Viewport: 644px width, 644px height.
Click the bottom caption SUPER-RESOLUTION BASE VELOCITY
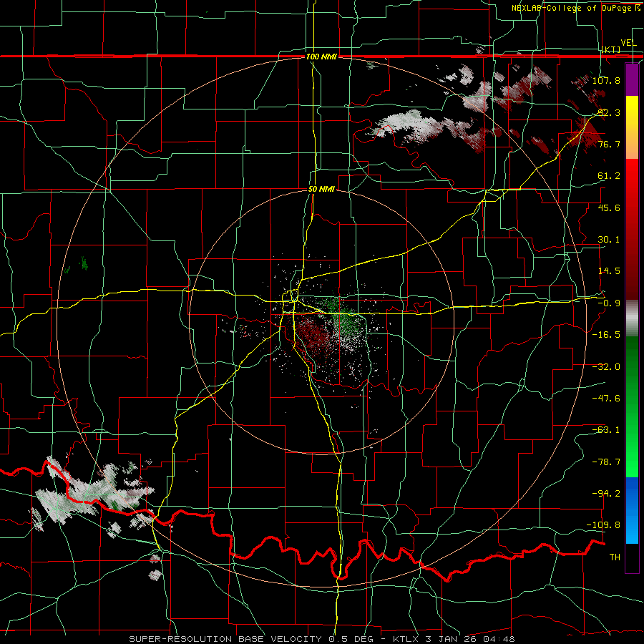(x=227, y=639)
